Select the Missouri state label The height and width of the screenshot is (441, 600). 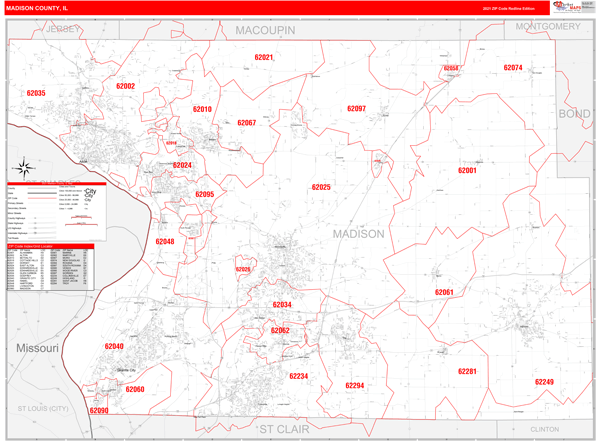pyautogui.click(x=38, y=347)
